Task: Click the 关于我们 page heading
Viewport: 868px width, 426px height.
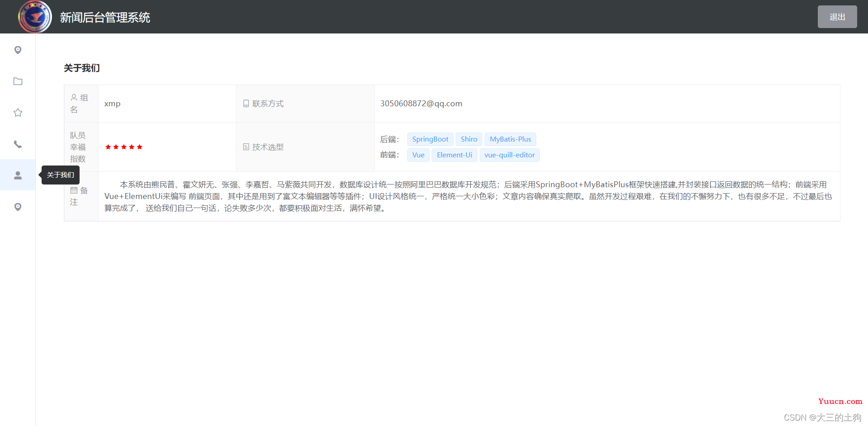Action: click(82, 68)
